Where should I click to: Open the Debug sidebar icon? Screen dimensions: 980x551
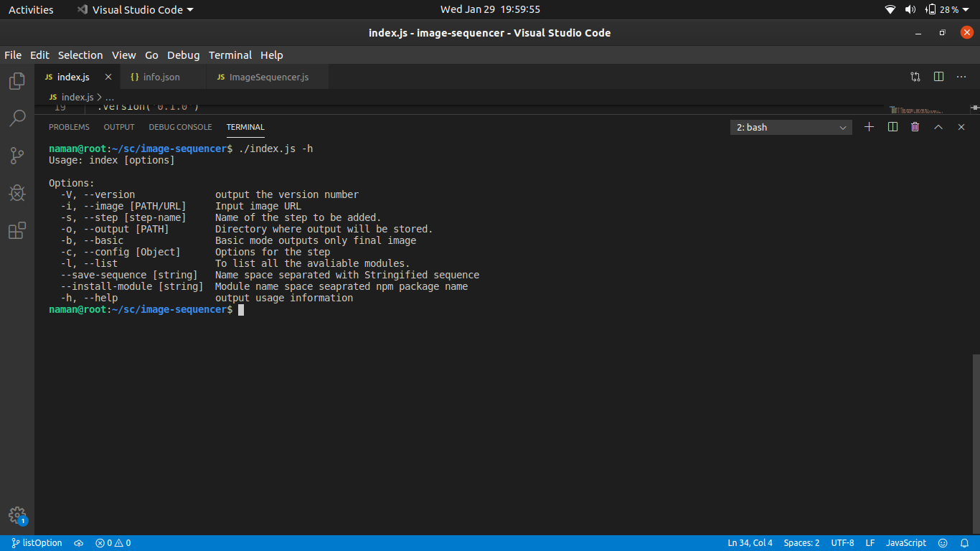coord(16,193)
